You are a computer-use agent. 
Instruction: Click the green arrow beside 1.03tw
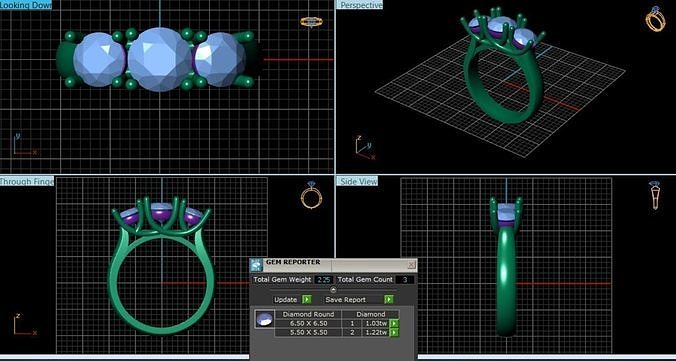coord(394,323)
